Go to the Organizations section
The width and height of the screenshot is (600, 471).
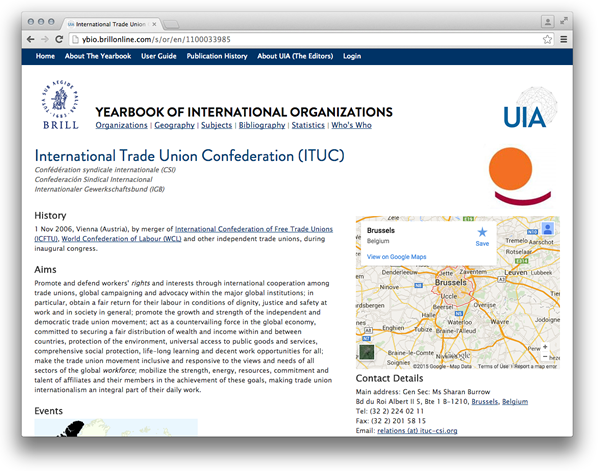click(x=121, y=125)
